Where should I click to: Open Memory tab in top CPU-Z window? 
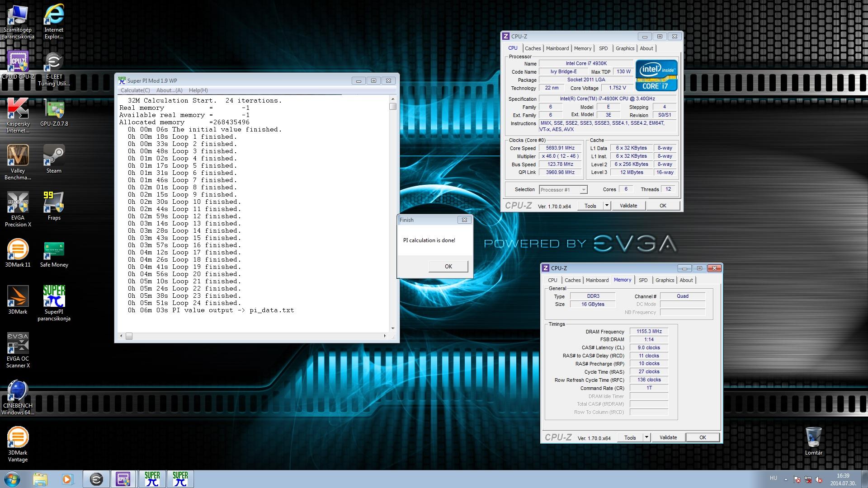click(x=583, y=48)
